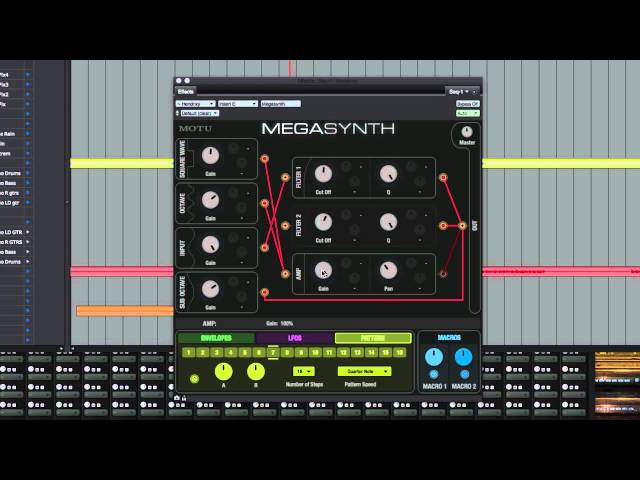Click the Octave output patch jack
640x480 pixels.
[x=264, y=203]
